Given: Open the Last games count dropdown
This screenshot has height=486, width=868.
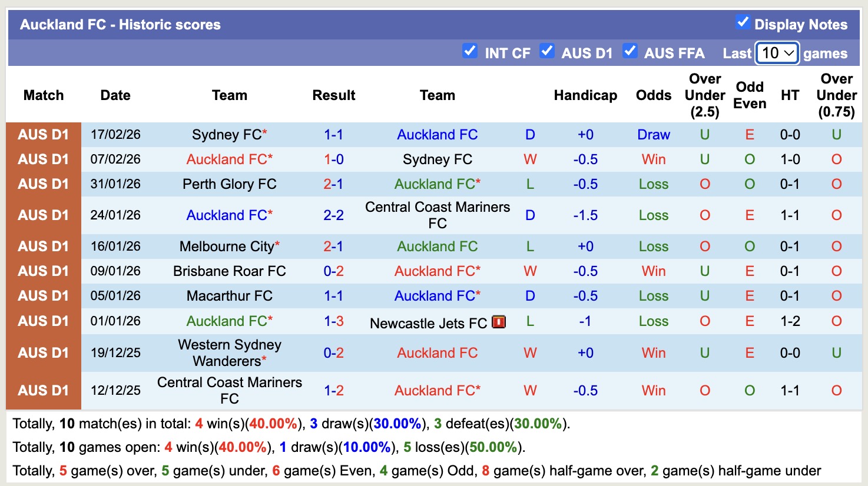Looking at the screenshot, I should (x=776, y=53).
